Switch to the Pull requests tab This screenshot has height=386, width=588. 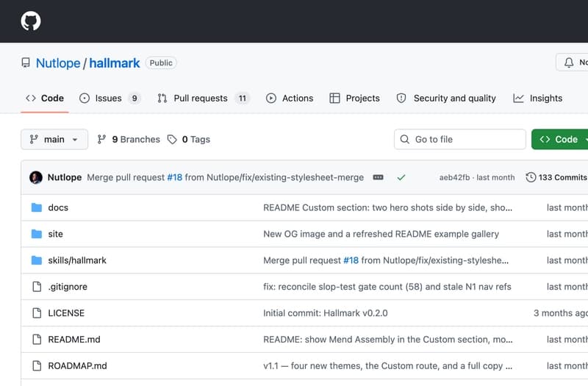[204, 99]
